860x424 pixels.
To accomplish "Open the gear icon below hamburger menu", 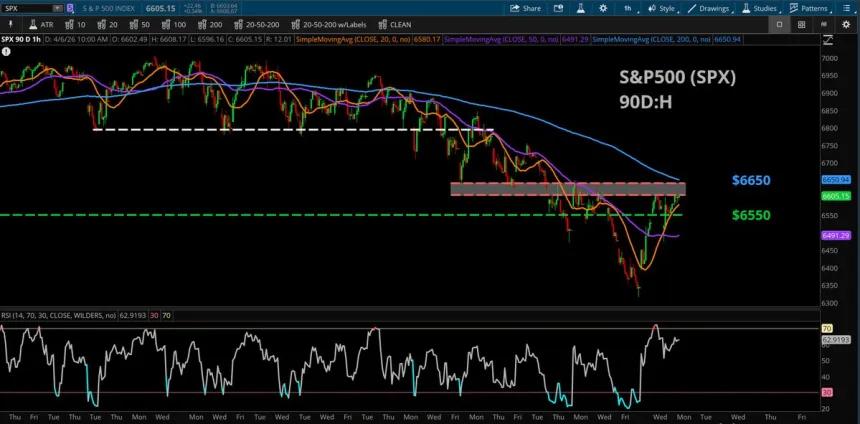I will coord(846,25).
